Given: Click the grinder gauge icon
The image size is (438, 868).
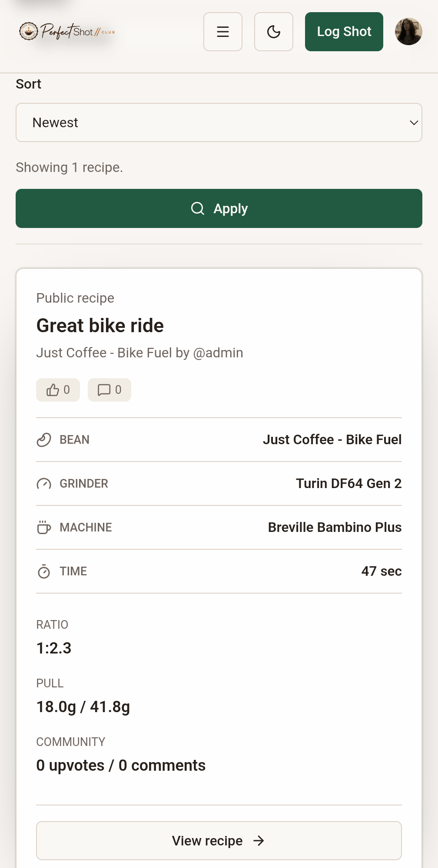Looking at the screenshot, I should (44, 484).
